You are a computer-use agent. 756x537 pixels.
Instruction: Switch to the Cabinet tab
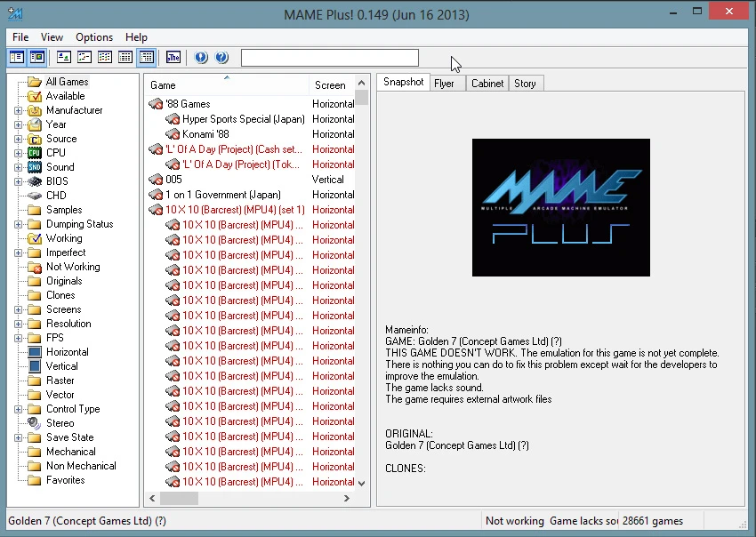click(x=487, y=84)
